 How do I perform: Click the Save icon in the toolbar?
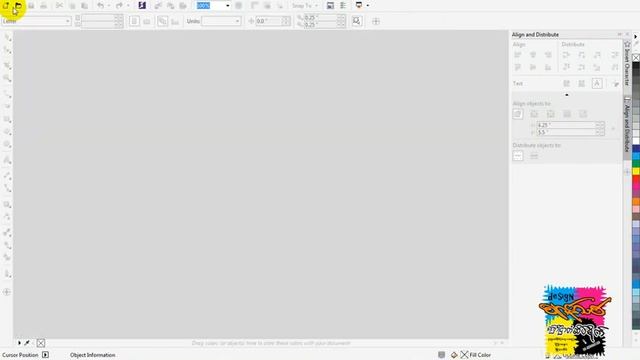coord(31,5)
